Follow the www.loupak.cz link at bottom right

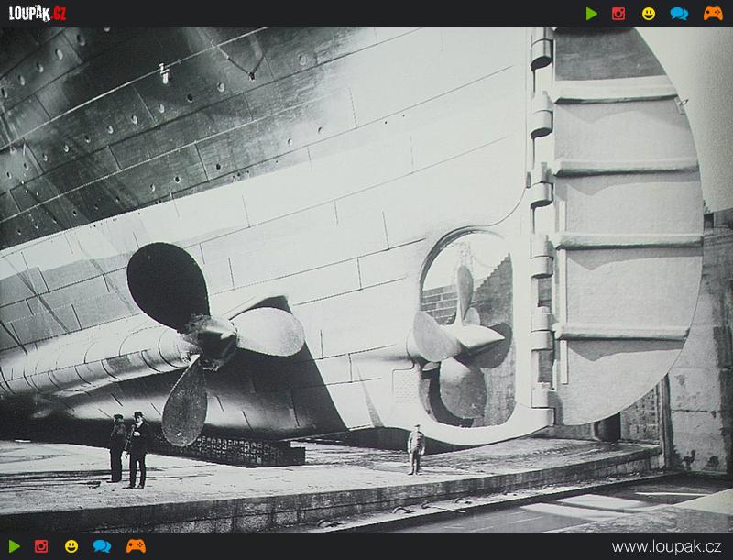tap(667, 547)
